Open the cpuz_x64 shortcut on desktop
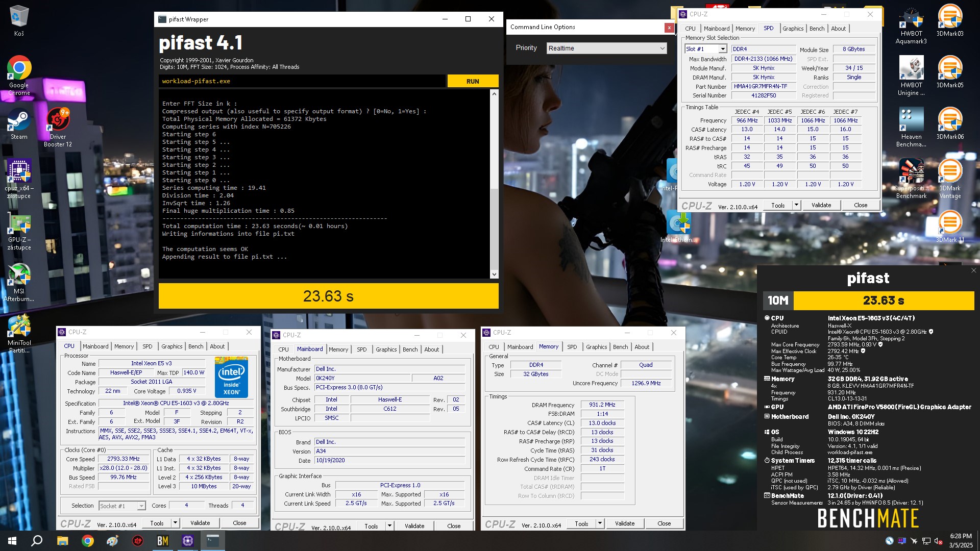This screenshot has width=980, height=551. [19, 179]
